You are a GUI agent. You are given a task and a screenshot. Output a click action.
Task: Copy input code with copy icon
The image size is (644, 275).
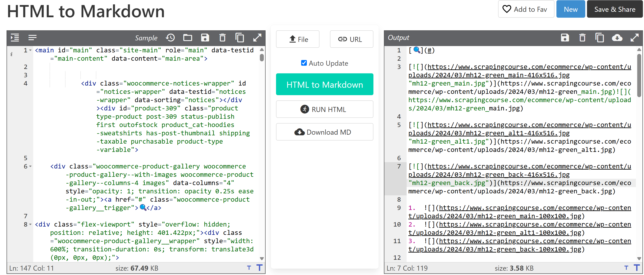(240, 38)
